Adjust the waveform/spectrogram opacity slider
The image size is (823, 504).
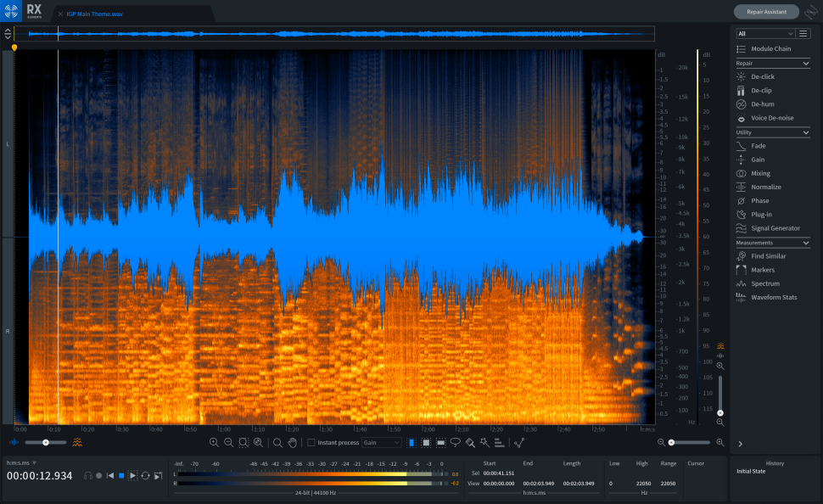tap(46, 442)
